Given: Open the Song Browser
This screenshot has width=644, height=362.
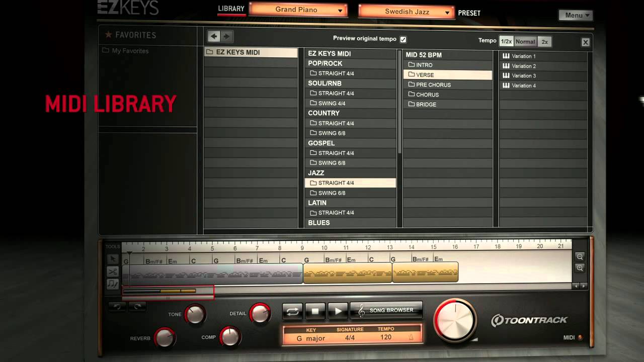Looking at the screenshot, I should point(386,311).
